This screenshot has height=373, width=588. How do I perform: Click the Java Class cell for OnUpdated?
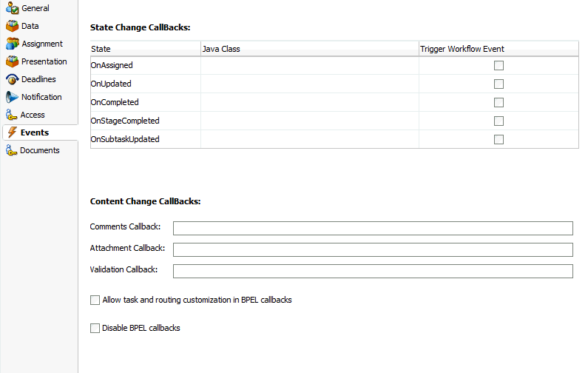[x=310, y=84]
